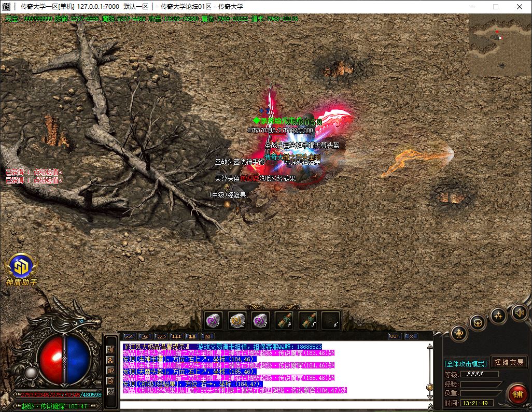This screenshot has width=532, height=412.
Task: Click the third chat toolbar button
Action: click(x=161, y=336)
